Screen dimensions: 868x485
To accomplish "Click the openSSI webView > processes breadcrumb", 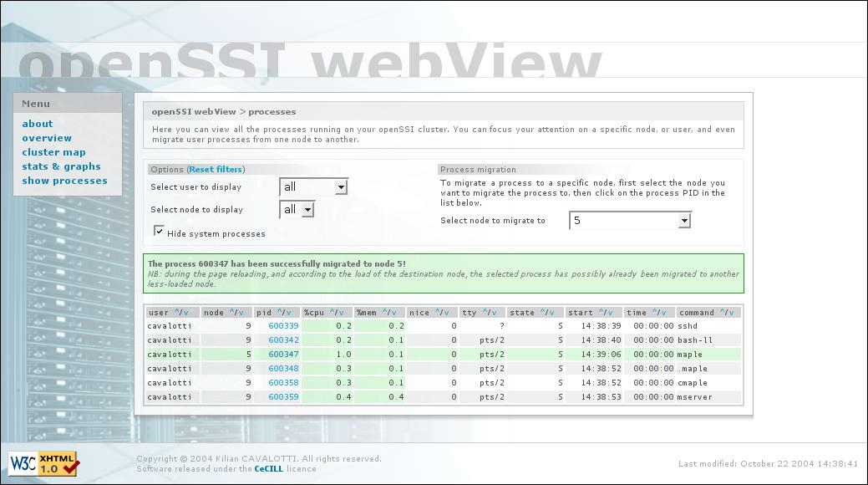I will pos(224,111).
